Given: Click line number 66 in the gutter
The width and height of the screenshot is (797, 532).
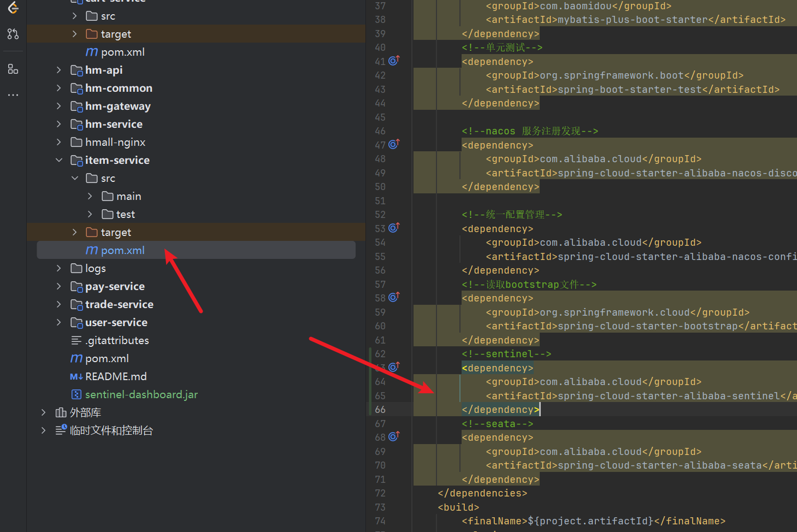Looking at the screenshot, I should click(x=380, y=410).
